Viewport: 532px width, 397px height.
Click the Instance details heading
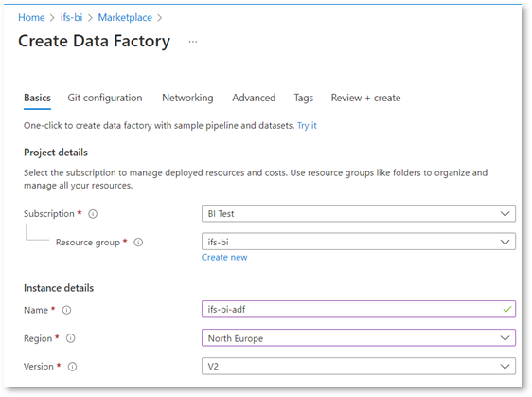pos(59,288)
